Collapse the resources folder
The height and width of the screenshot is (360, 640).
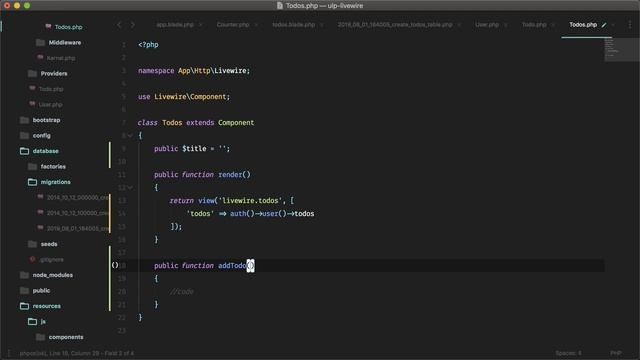47,306
